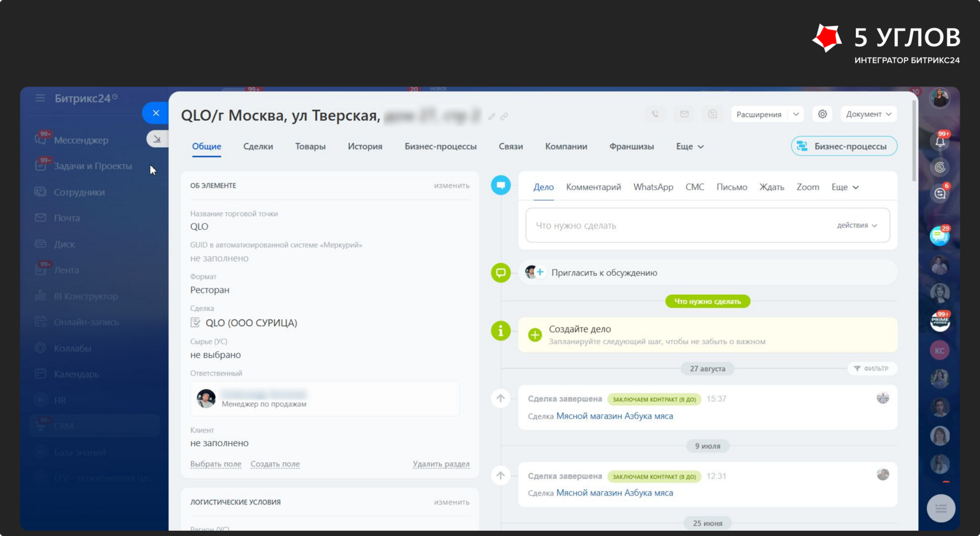Select the Общие tab
The height and width of the screenshot is (536, 980).
206,147
